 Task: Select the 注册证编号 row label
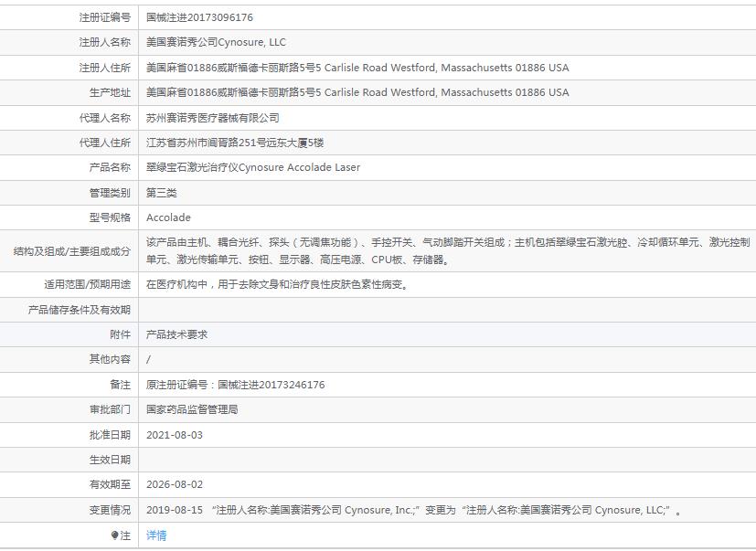pos(104,17)
